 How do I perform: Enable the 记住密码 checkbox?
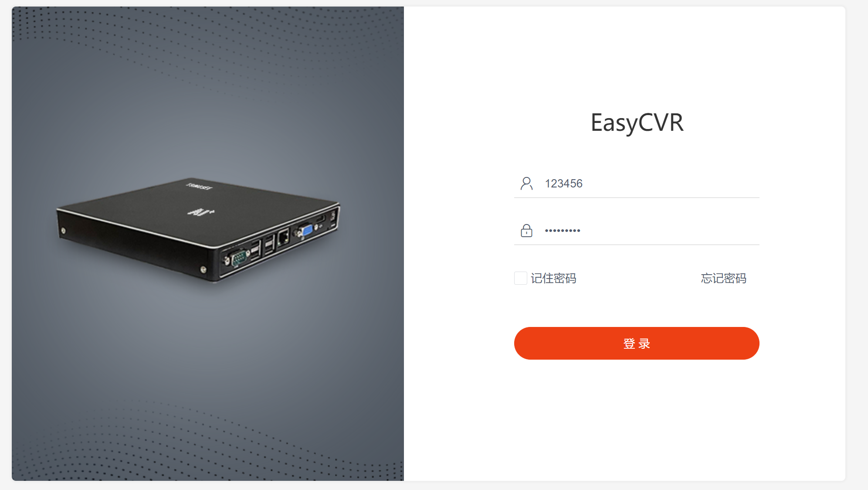[x=521, y=278]
